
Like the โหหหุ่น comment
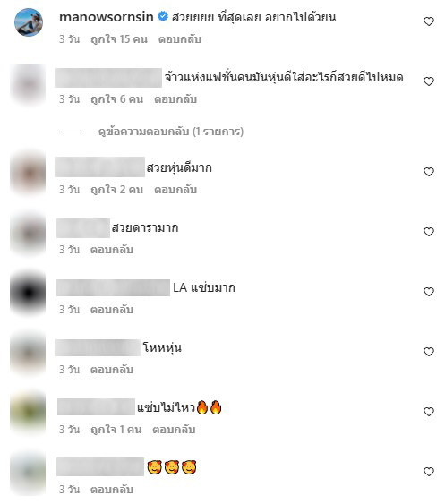click(x=429, y=352)
